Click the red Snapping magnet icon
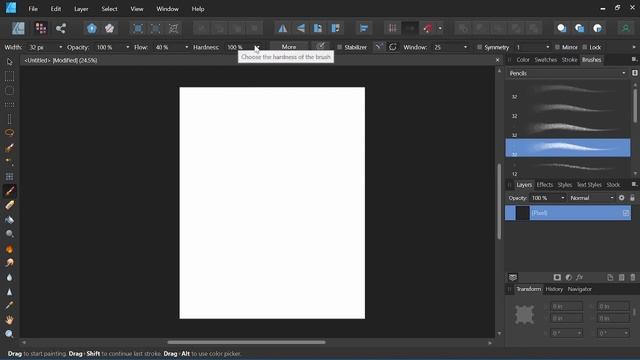This screenshot has width=640, height=360. click(x=428, y=28)
